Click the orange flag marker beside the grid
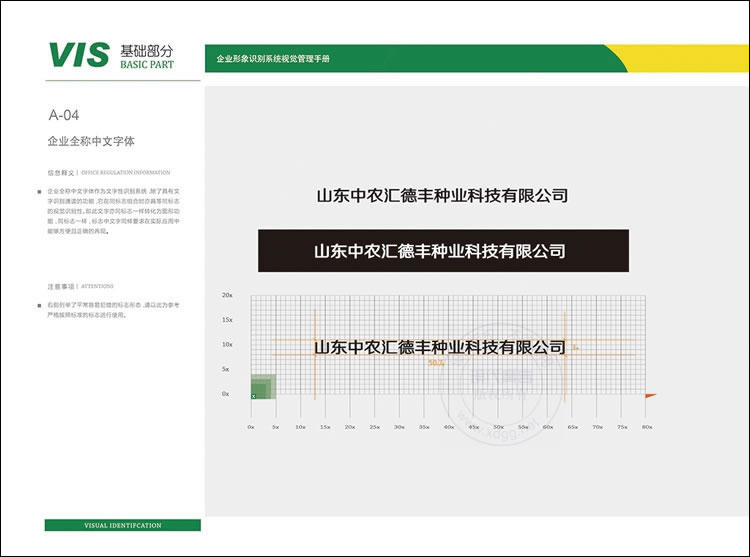The height and width of the screenshot is (557, 750). 649,397
